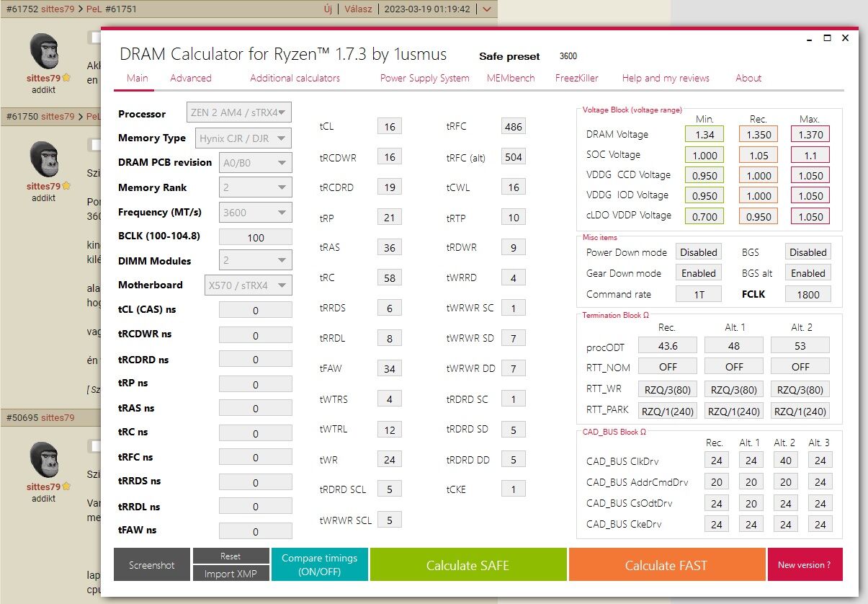Image resolution: width=868 pixels, height=604 pixels.
Task: Open the About tab
Action: [748, 78]
